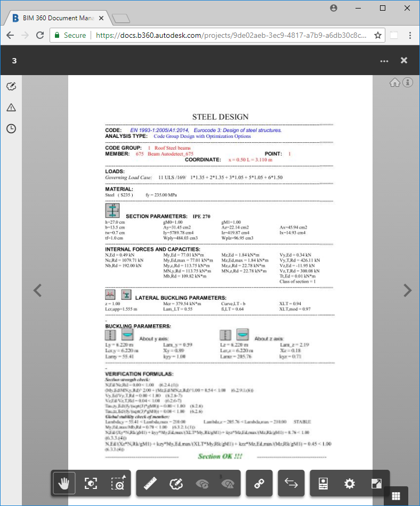Image resolution: width=420 pixels, height=506 pixels.
Task: Reload the browser page
Action: point(40,35)
